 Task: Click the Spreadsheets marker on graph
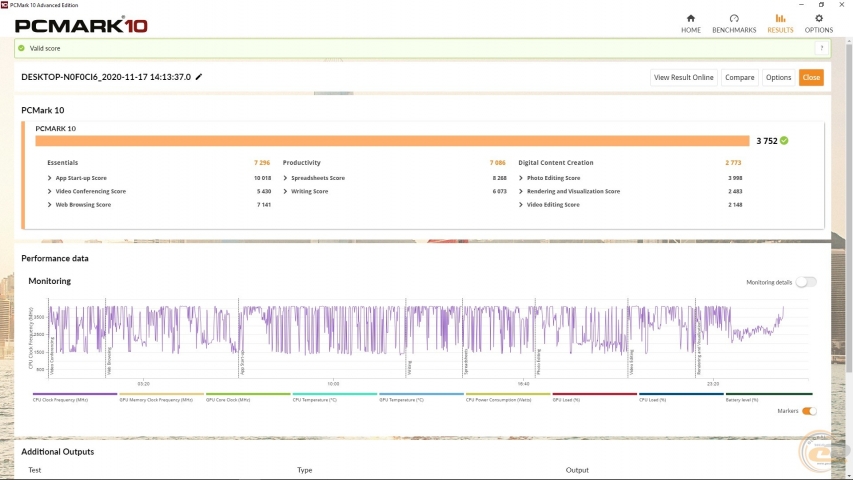466,362
